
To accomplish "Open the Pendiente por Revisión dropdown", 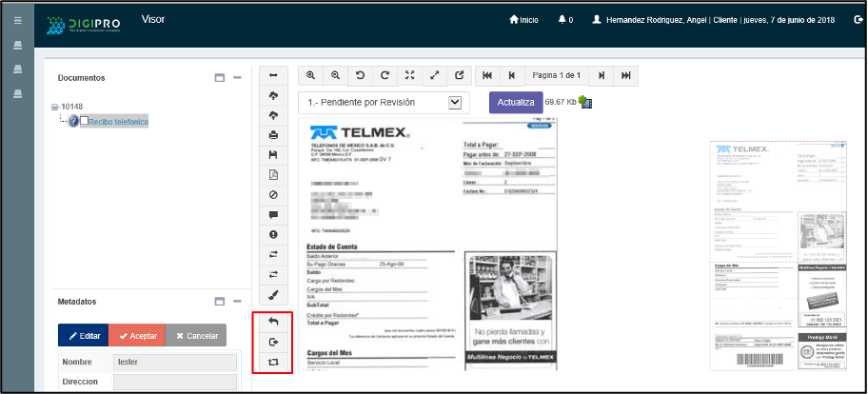I will [454, 102].
